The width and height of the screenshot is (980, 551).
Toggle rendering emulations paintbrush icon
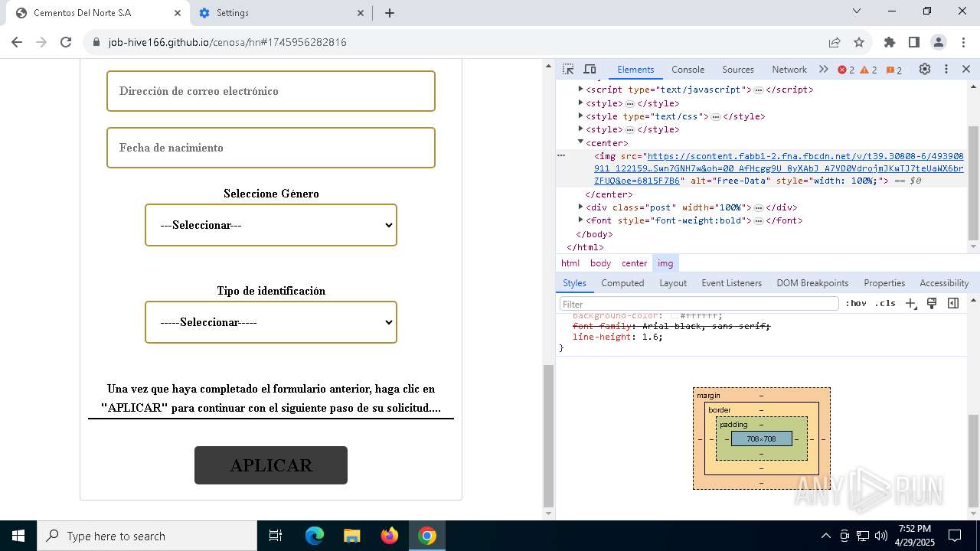pyautogui.click(x=932, y=303)
